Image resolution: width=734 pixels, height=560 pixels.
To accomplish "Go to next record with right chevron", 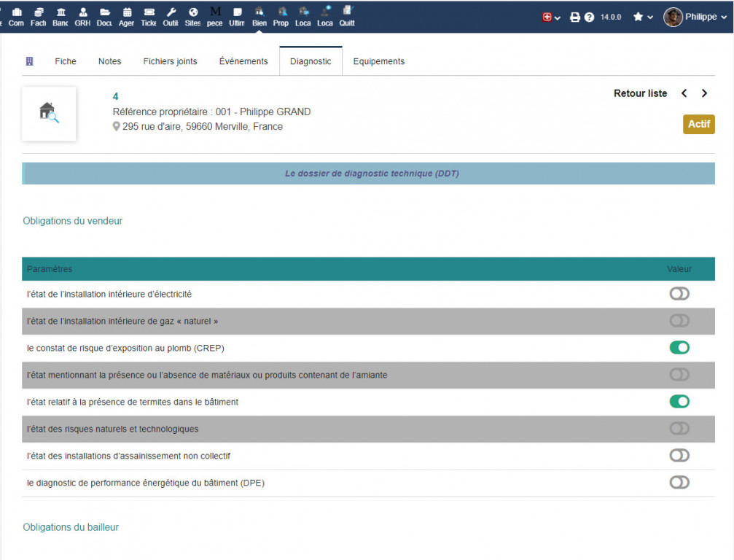I will pyautogui.click(x=704, y=93).
